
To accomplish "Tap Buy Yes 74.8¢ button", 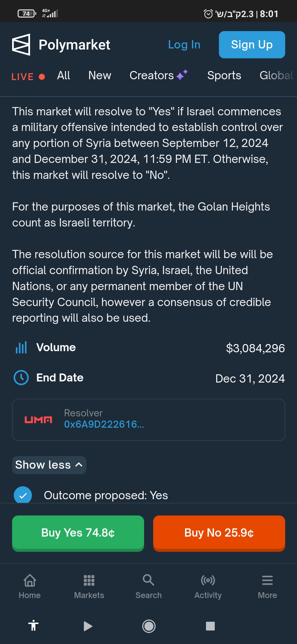I will point(78,533).
